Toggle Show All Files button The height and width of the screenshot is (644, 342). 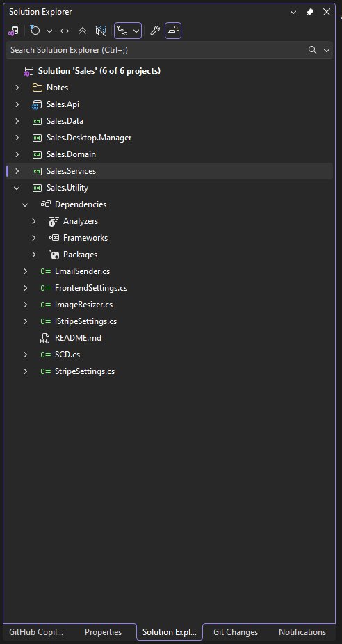point(101,31)
